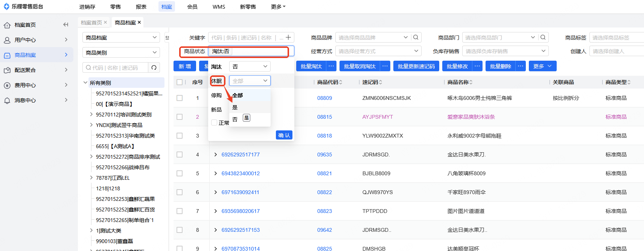
Task: Click the 配送聚合 sidebar icon
Action: click(x=7, y=70)
